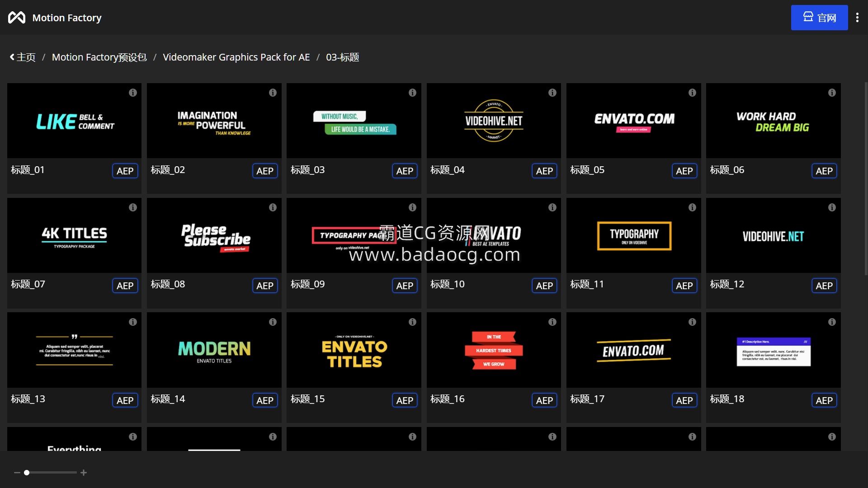Click AEP button for 标题_03
This screenshot has height=488, width=868.
click(405, 171)
